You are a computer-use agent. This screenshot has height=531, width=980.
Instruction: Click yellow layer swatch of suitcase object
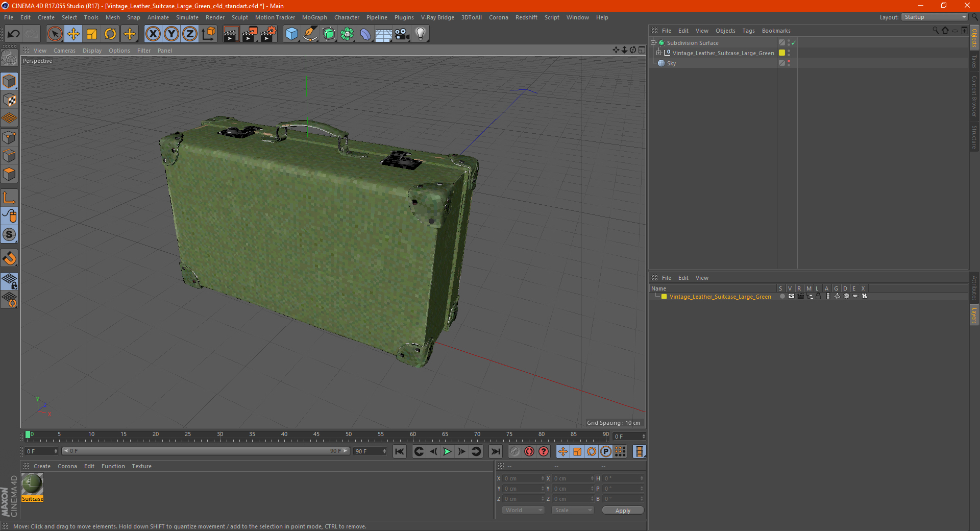tap(781, 53)
